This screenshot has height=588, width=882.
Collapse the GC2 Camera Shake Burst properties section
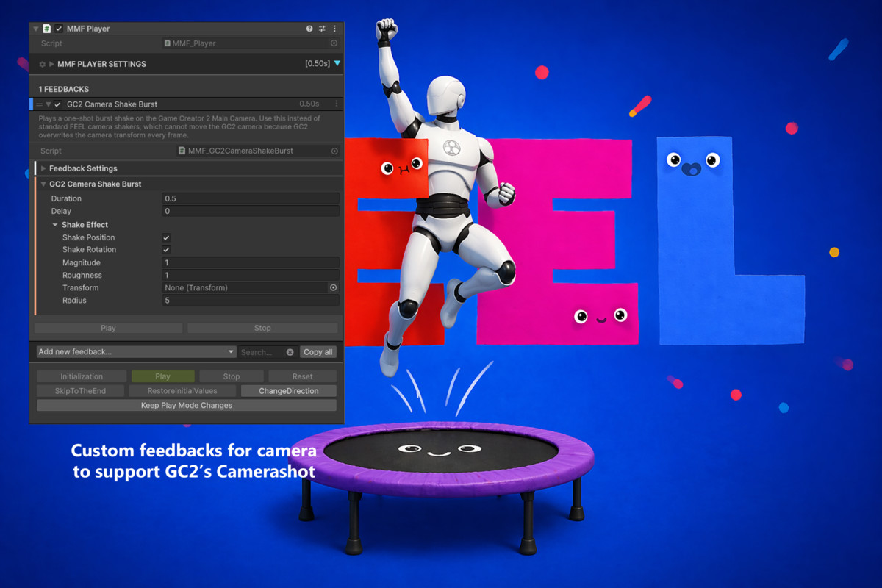coord(43,184)
